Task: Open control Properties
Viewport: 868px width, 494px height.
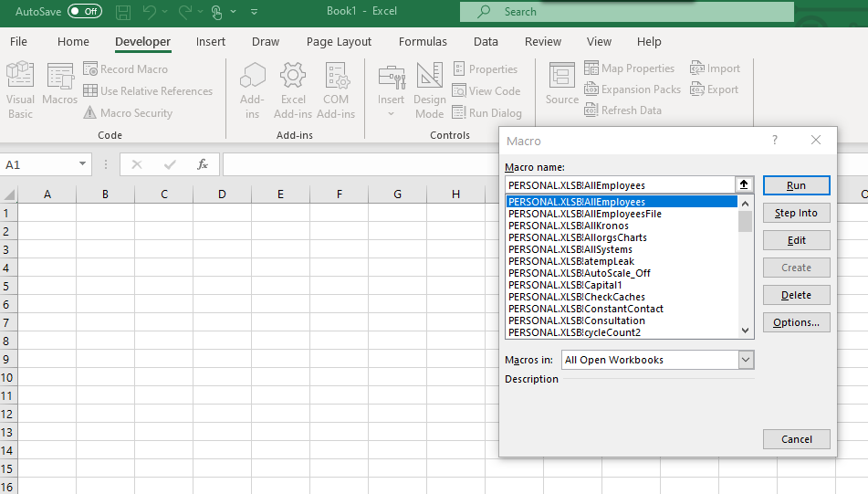Action: [x=485, y=68]
